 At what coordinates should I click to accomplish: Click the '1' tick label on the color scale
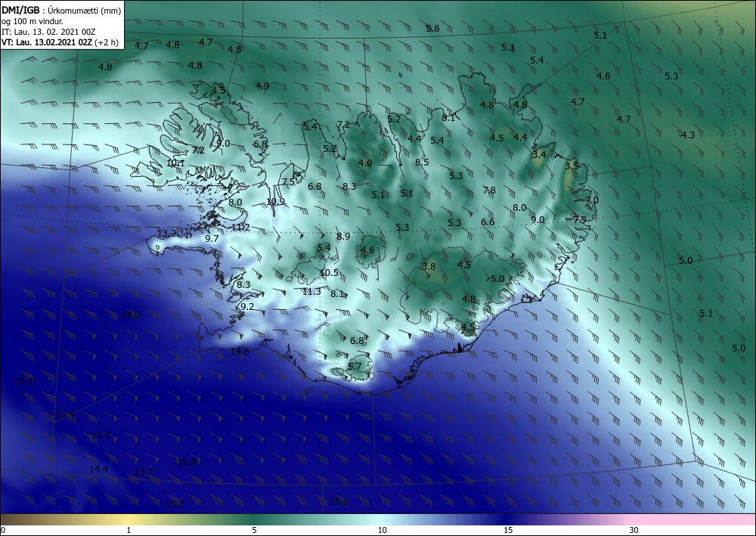[129, 530]
